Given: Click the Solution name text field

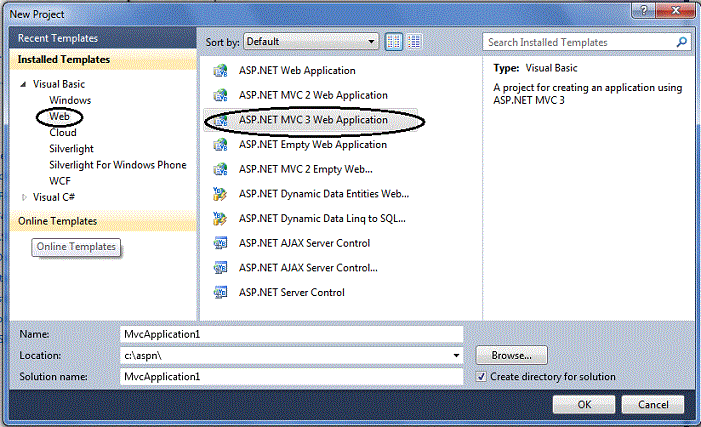Looking at the screenshot, I should click(291, 376).
